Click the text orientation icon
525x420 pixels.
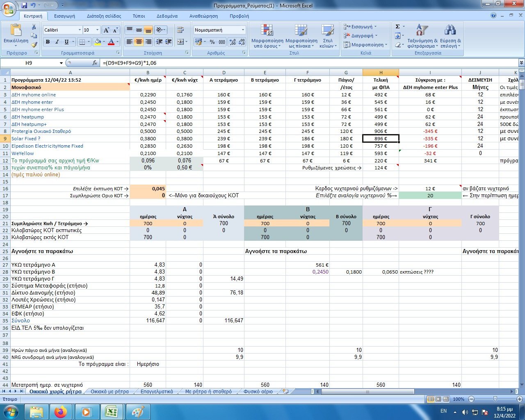(159, 30)
